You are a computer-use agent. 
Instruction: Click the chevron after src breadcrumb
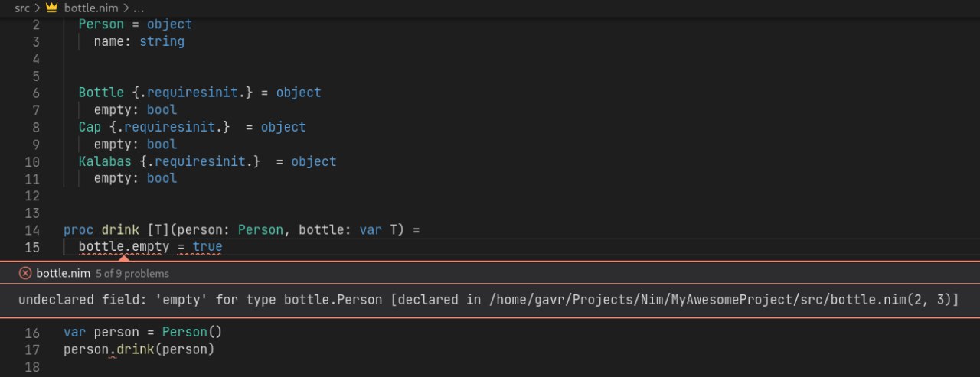coord(38,8)
